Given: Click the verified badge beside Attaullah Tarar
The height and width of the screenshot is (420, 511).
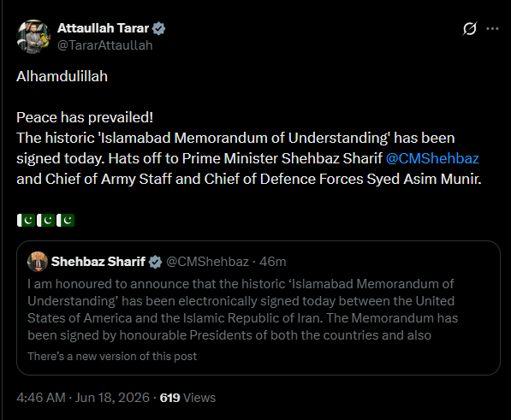Looking at the screenshot, I should coord(158,28).
